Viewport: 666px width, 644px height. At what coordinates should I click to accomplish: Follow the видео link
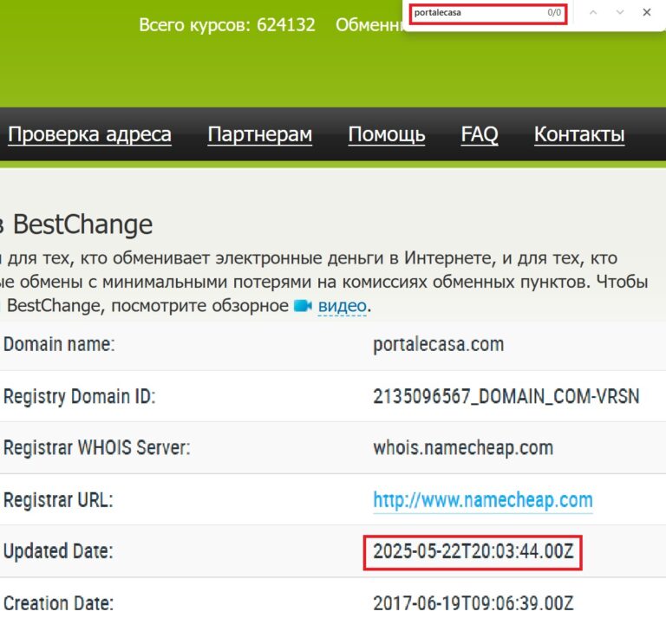(x=342, y=306)
